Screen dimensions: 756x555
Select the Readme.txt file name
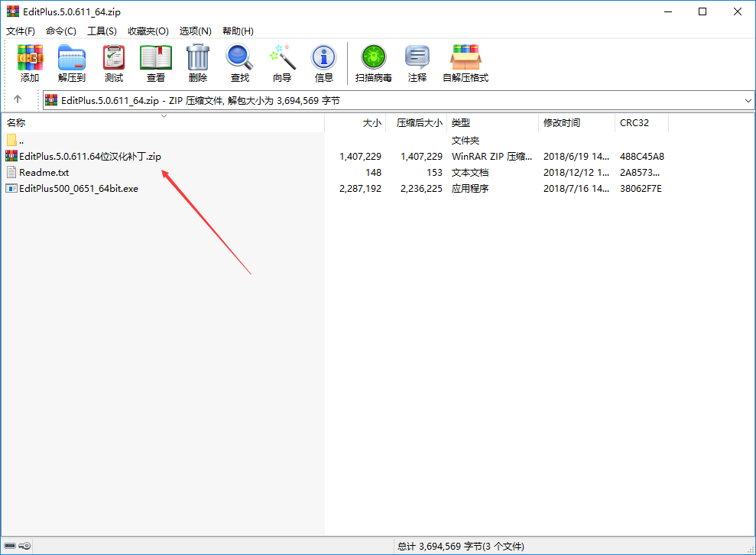44,172
